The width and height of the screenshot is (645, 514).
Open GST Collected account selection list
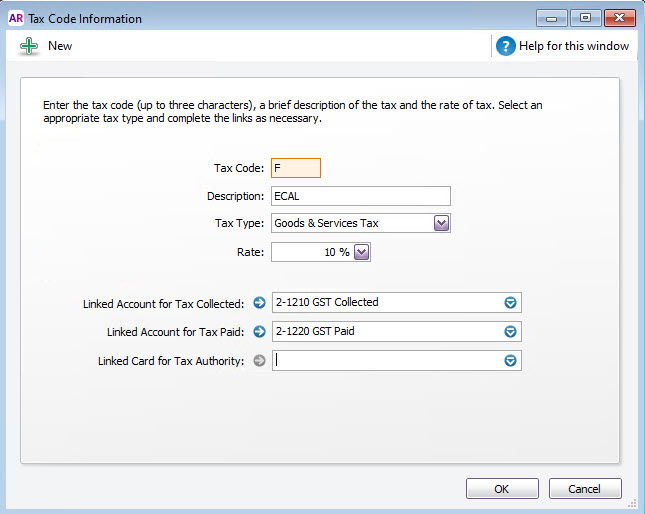pos(510,303)
